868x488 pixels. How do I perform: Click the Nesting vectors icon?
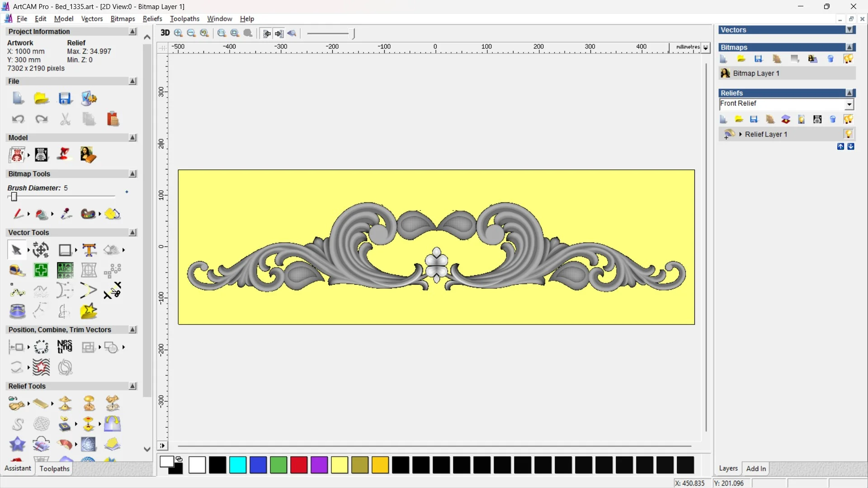pyautogui.click(x=65, y=347)
